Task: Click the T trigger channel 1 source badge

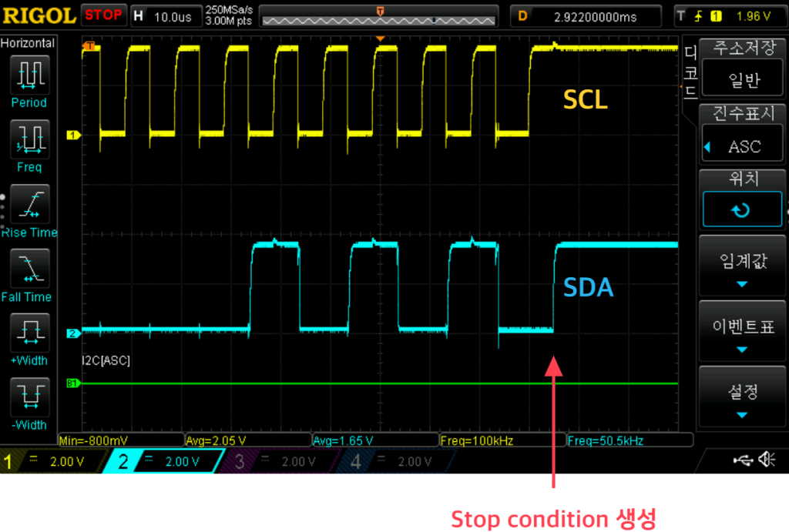Action: 716,17
